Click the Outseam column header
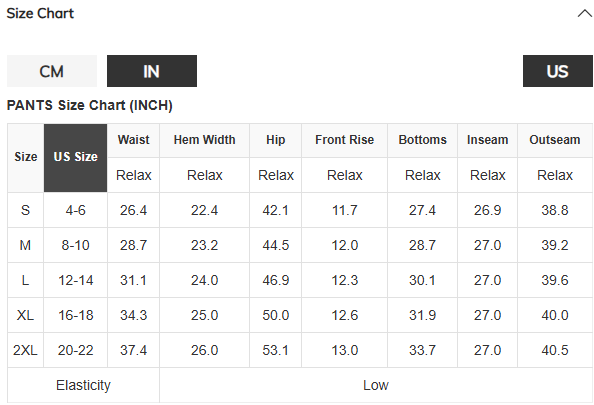 (x=555, y=140)
